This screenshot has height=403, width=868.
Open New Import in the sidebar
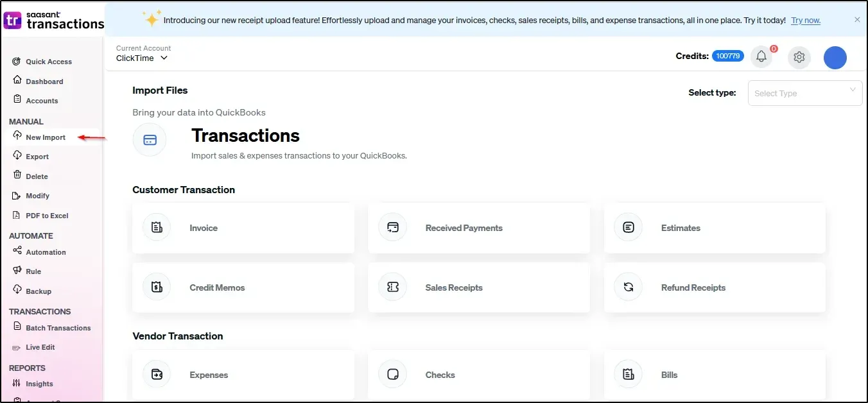pyautogui.click(x=46, y=137)
